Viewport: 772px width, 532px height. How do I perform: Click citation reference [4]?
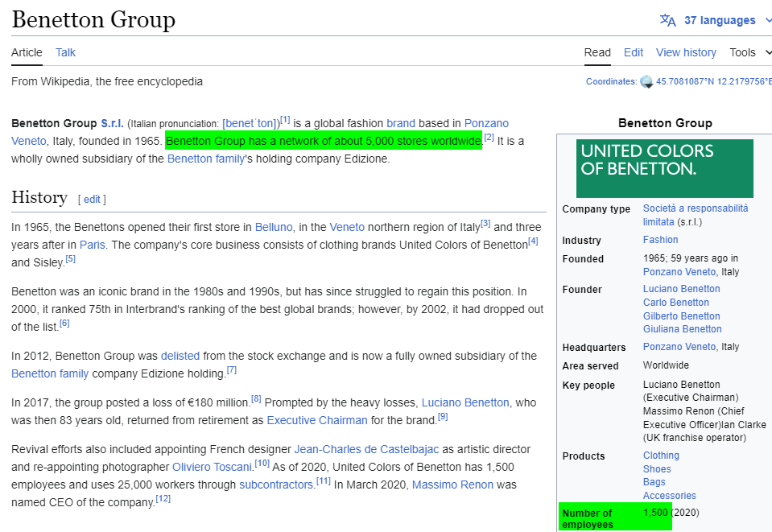(533, 241)
